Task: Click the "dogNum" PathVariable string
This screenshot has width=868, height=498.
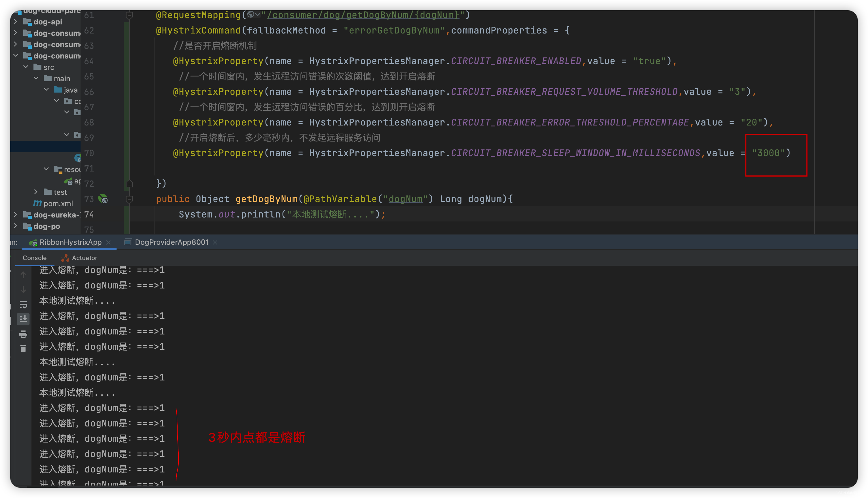Action: (405, 199)
